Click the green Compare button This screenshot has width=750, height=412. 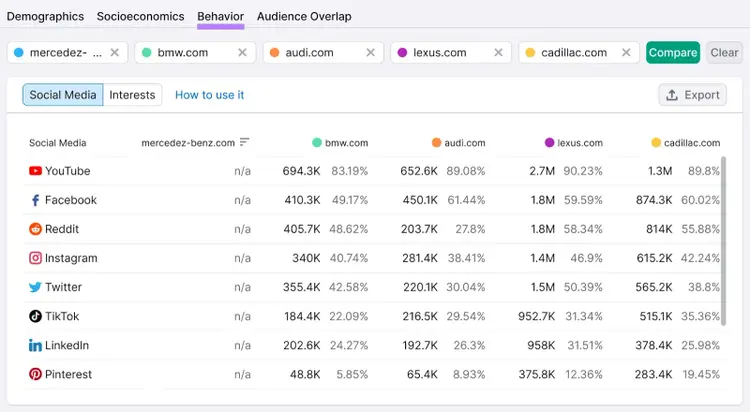pyautogui.click(x=673, y=53)
